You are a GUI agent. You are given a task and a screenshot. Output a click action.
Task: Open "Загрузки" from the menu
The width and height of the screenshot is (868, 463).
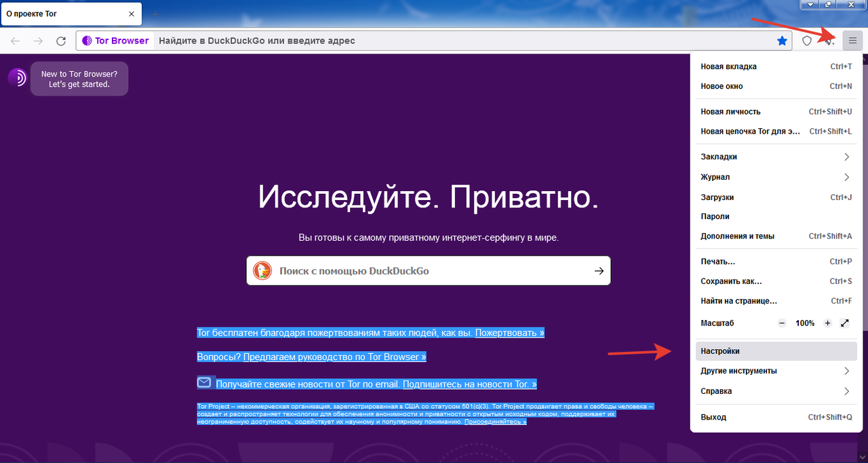pos(776,197)
